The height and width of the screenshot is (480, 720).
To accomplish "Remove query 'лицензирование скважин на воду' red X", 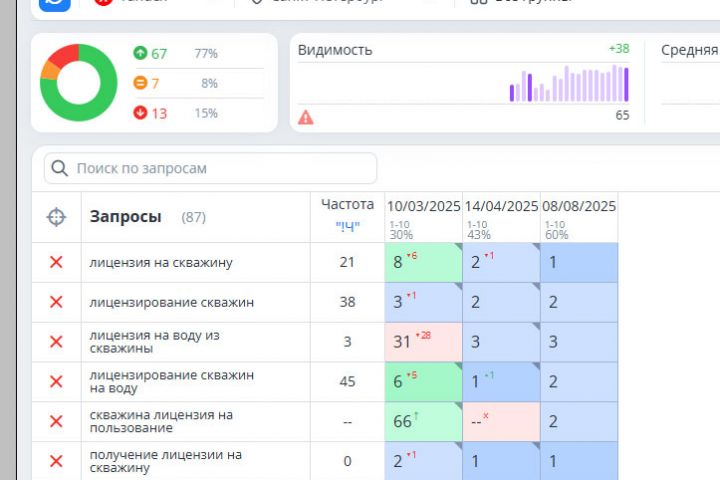I will pyautogui.click(x=56, y=382).
